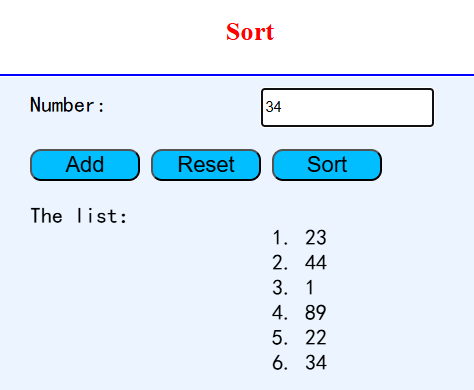This screenshot has width=474, height=390.
Task: Select the value 22 in the list
Action: (x=316, y=337)
